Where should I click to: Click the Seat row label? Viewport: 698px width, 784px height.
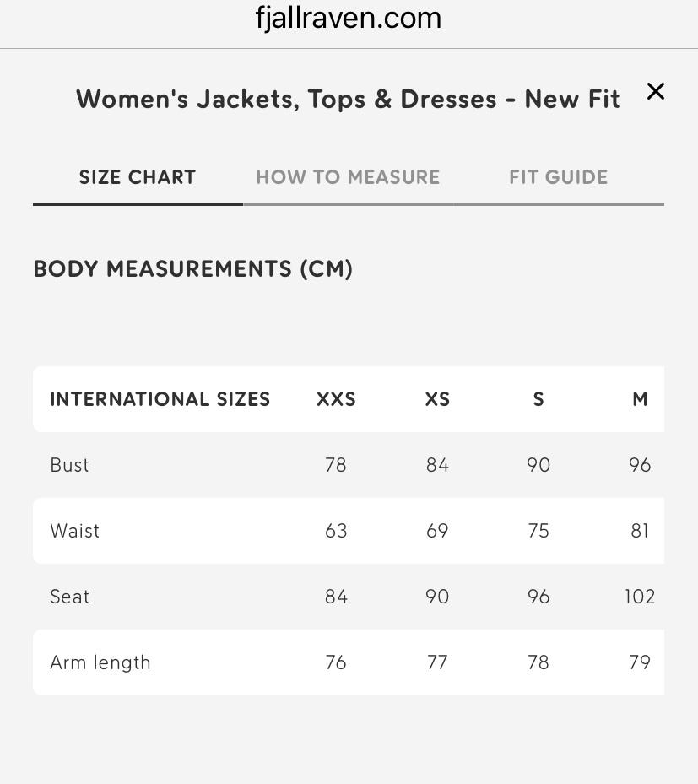point(69,597)
